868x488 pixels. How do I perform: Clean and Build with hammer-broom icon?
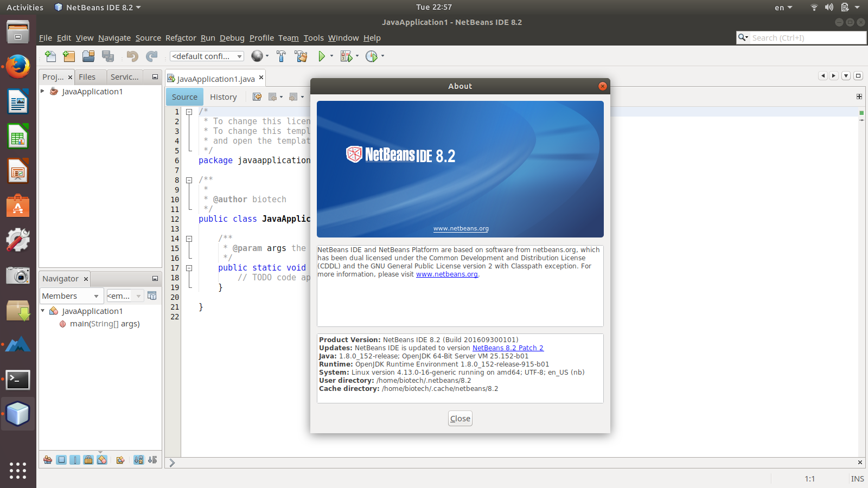301,56
